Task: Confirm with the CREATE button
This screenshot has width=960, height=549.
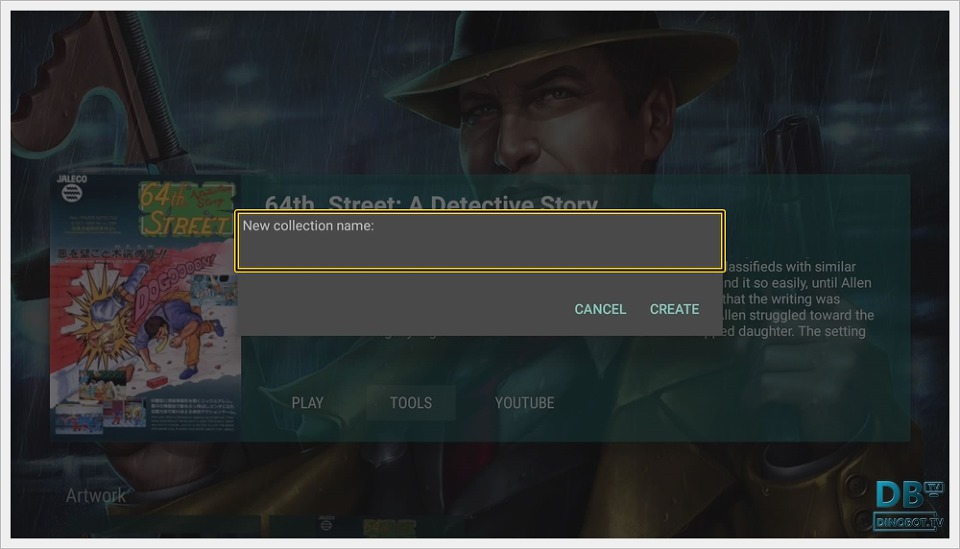Action: tap(674, 309)
